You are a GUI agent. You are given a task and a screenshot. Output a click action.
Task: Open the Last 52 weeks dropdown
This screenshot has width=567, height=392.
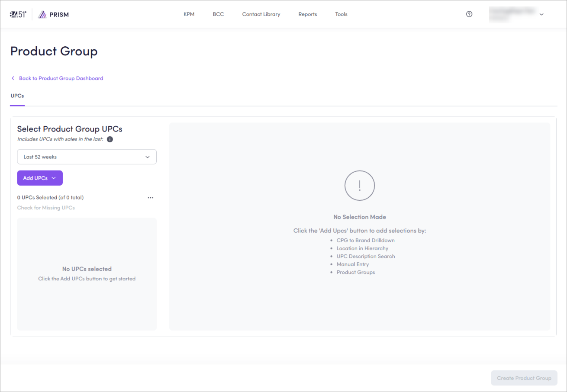[x=87, y=157]
